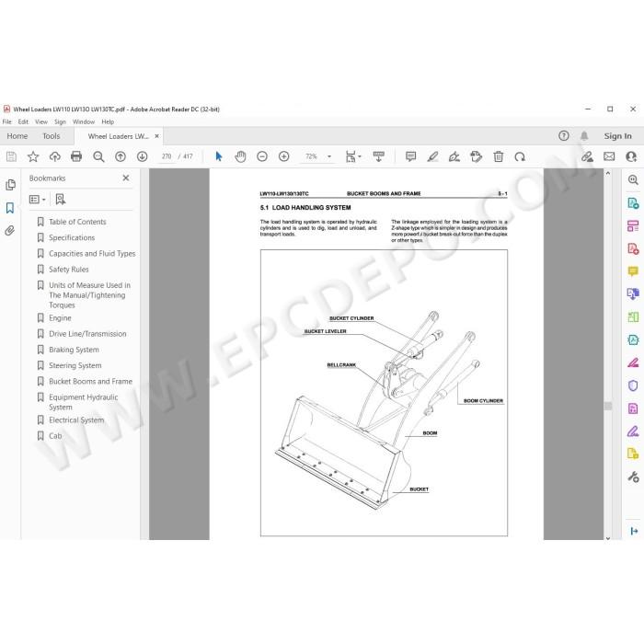Click the Sign In button
Viewport: 644px width, 644px height.
[x=617, y=136]
